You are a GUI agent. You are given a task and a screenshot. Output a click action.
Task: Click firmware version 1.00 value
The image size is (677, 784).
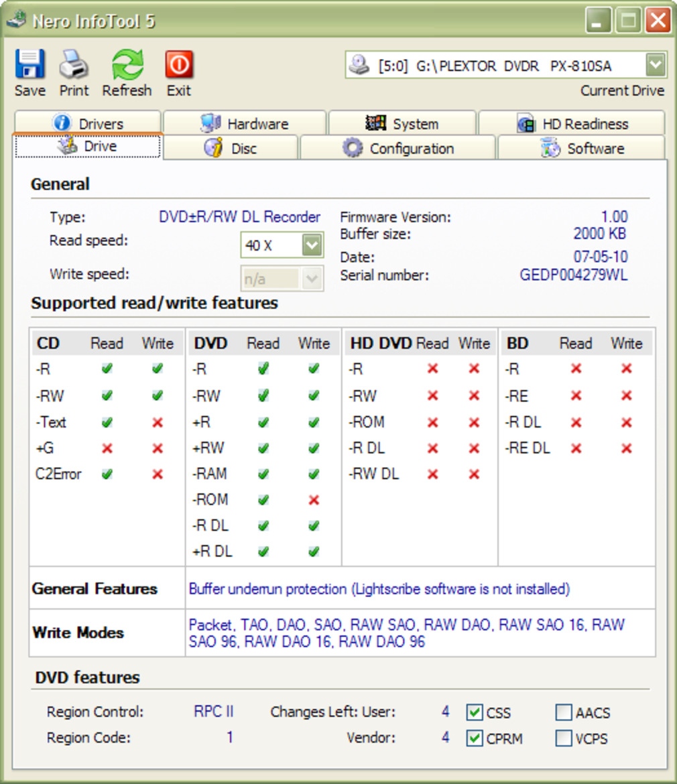[614, 216]
